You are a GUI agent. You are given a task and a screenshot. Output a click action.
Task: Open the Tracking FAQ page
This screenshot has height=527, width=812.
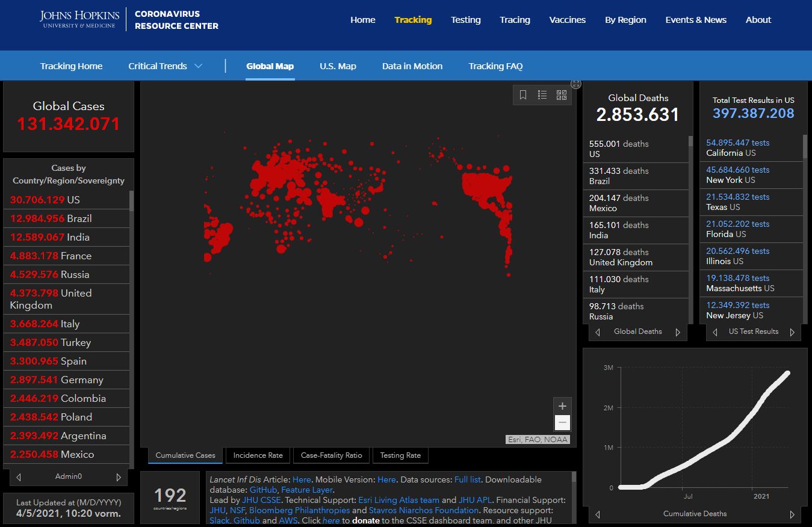pyautogui.click(x=495, y=66)
